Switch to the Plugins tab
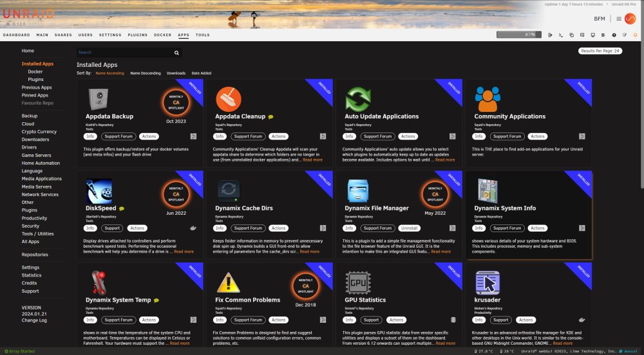Screen dimensions: 644x355 pyautogui.click(x=138, y=35)
